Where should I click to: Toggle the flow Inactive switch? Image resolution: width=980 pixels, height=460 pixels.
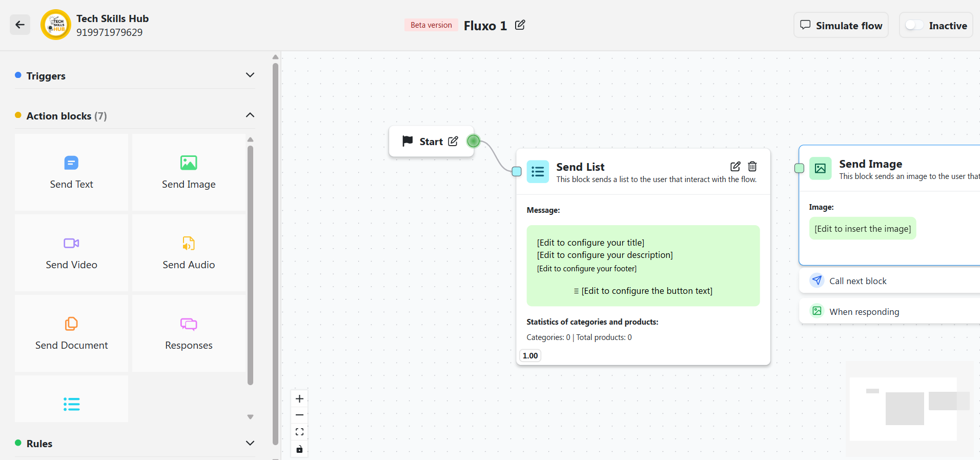[x=914, y=25]
